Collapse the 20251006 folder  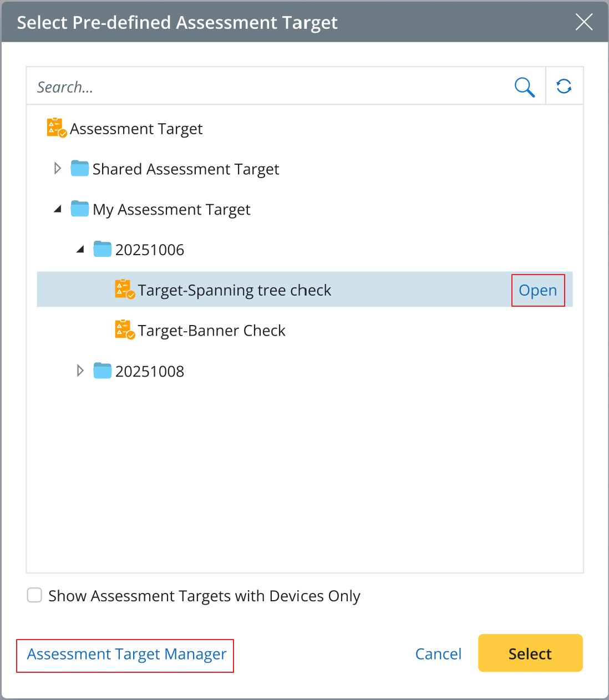pyautogui.click(x=80, y=250)
